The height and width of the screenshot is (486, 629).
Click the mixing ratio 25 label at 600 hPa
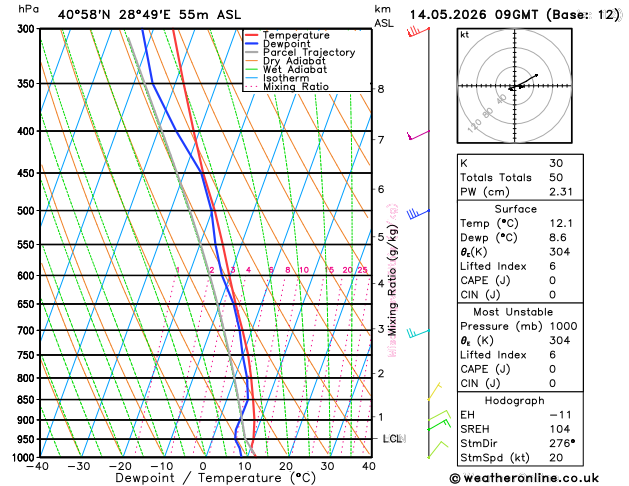coord(362,270)
